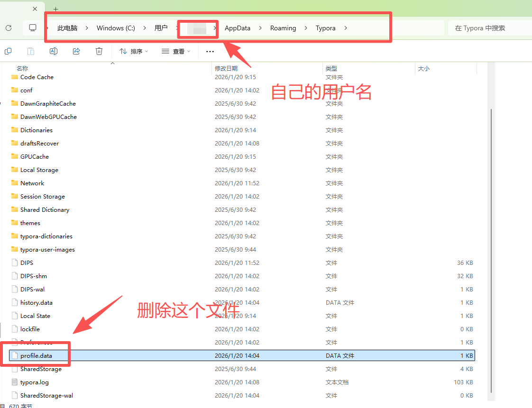Viewport: 532px width, 408px height.
Task: Open Windows (C:) from the breadcrumb
Action: click(115, 28)
